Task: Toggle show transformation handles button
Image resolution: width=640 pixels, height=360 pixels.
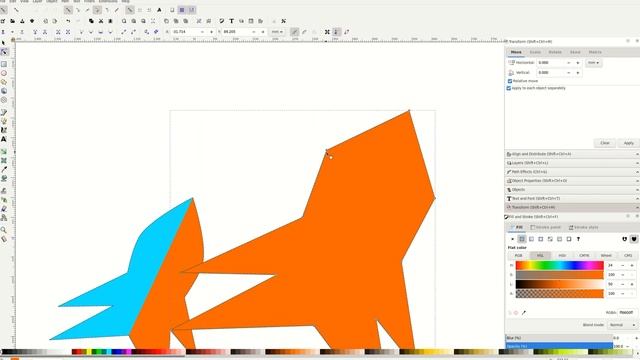Action: tap(327, 32)
